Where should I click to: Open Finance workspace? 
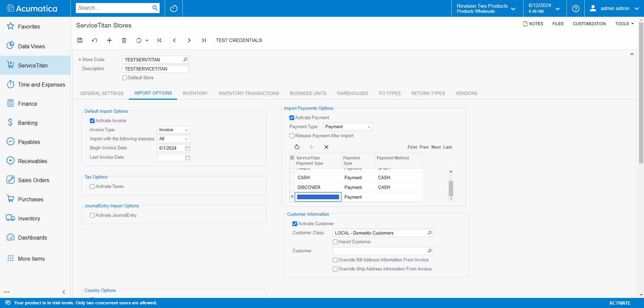point(35,104)
